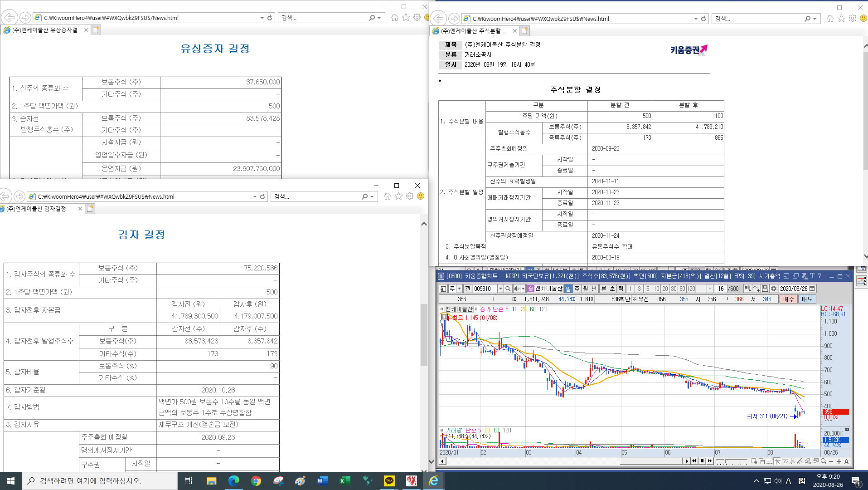Click the home icon in top-right browser window
The image size is (868, 490).
[x=830, y=19]
